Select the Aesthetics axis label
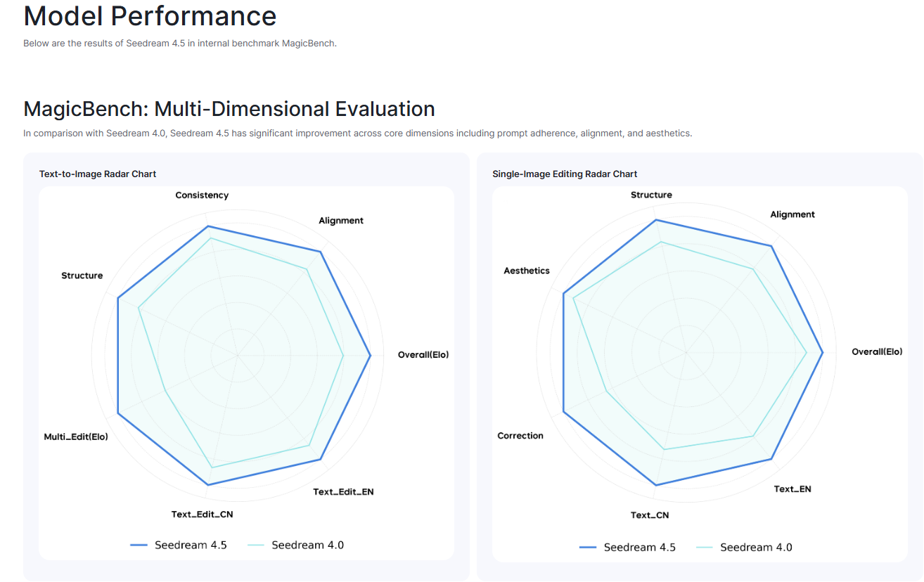 pyautogui.click(x=527, y=271)
